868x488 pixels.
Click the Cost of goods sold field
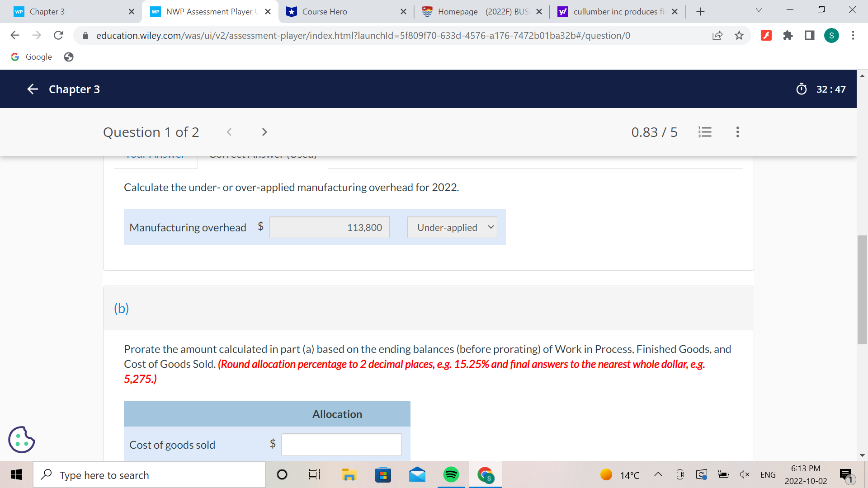[x=341, y=445]
